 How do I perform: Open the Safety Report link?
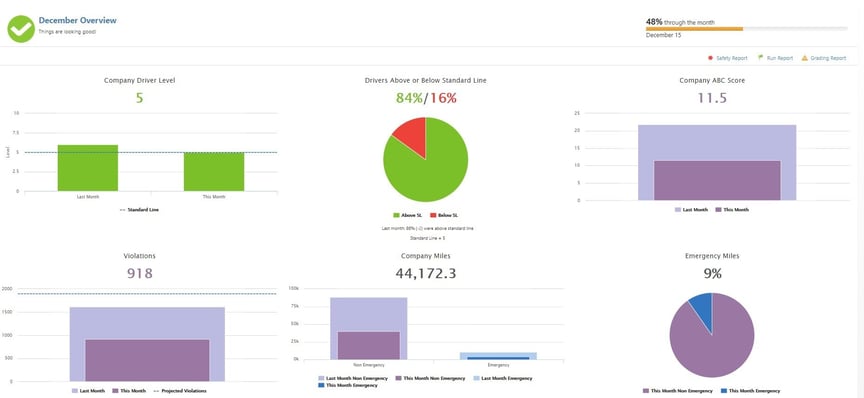point(732,58)
